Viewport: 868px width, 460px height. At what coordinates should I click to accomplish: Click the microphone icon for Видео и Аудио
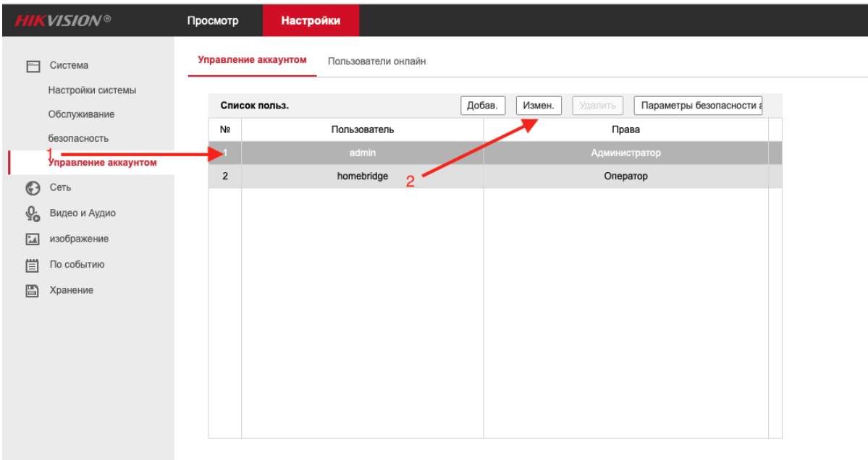30,213
